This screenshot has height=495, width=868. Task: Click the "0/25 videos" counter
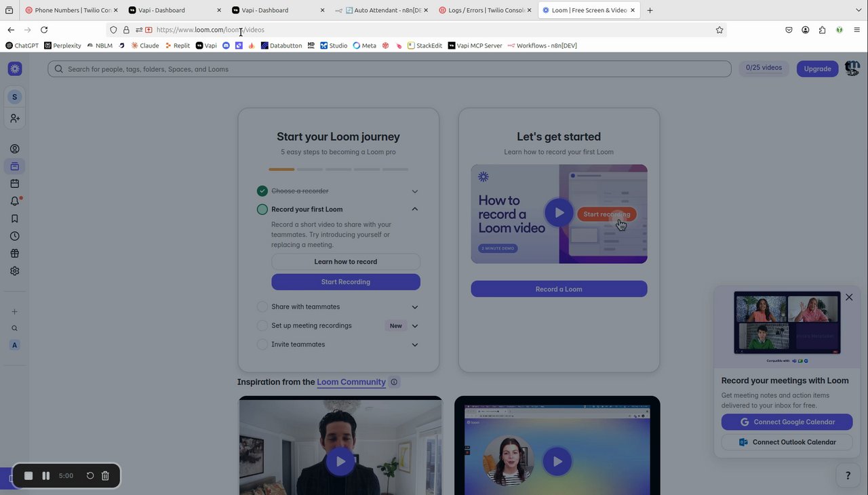tap(764, 68)
